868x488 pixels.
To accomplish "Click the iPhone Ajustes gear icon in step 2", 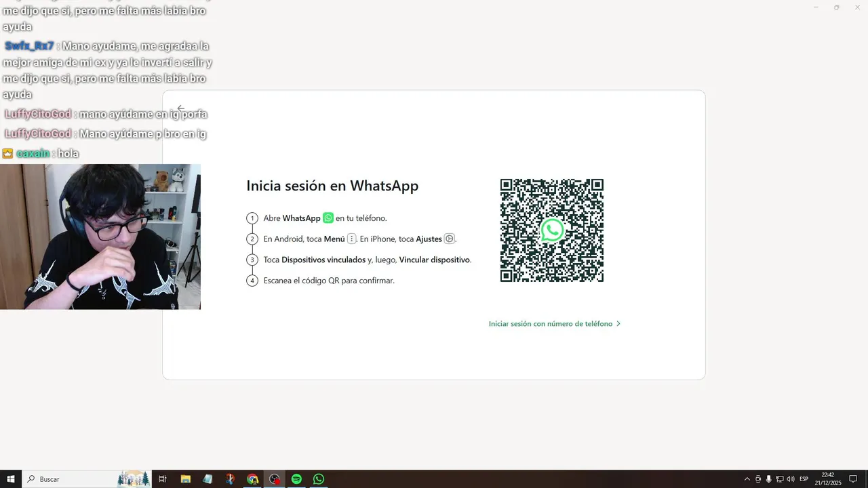I will [x=449, y=239].
